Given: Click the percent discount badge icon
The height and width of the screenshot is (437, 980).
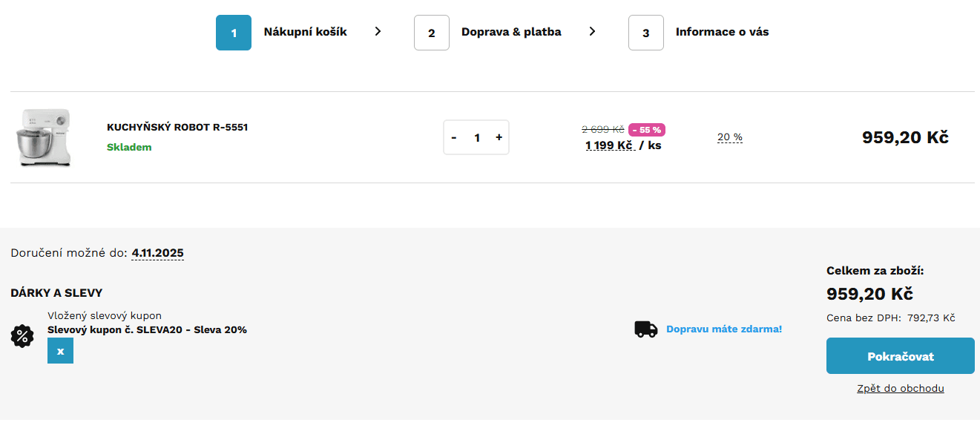Looking at the screenshot, I should point(22,336).
